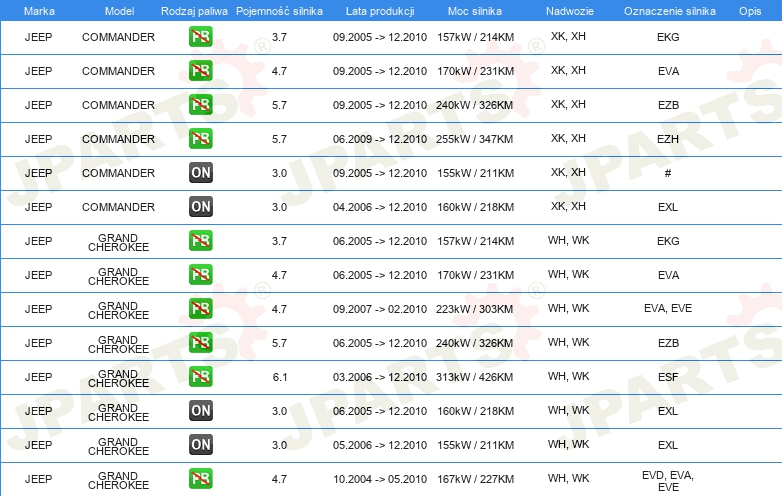Click ON diesel icon in Commander 155kW row
Image resolution: width=782 pixels, height=496 pixels.
201,172
